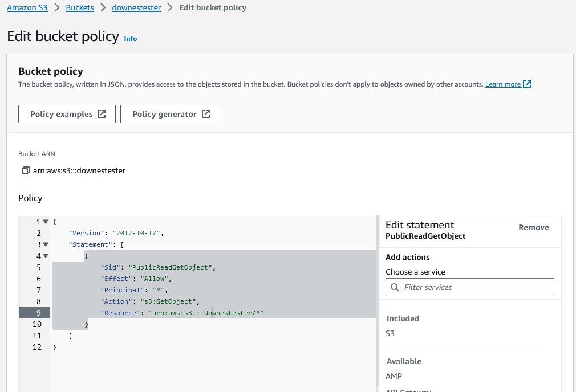Copy the Bucket ARN with copy icon

(x=25, y=170)
